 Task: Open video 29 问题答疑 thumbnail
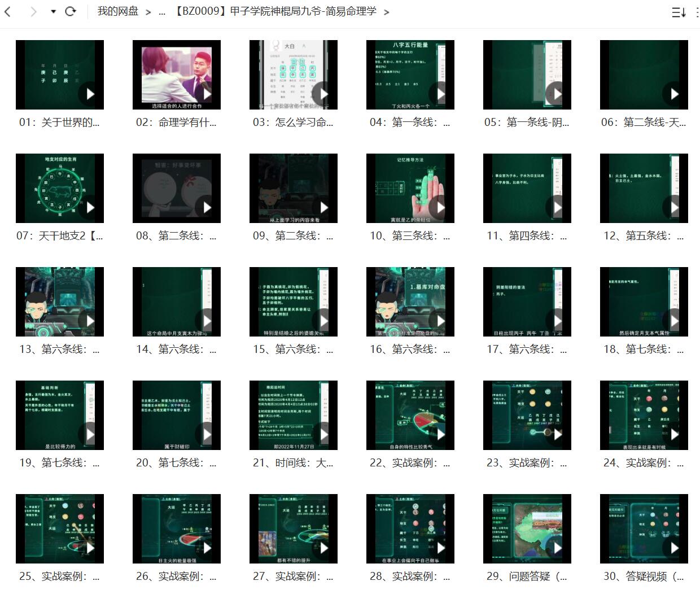tap(527, 529)
